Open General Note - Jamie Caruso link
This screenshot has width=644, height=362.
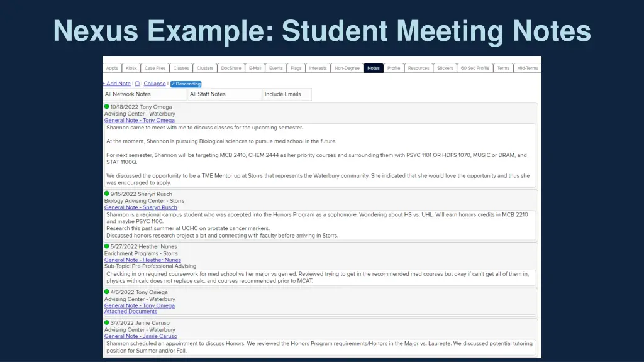(140, 336)
